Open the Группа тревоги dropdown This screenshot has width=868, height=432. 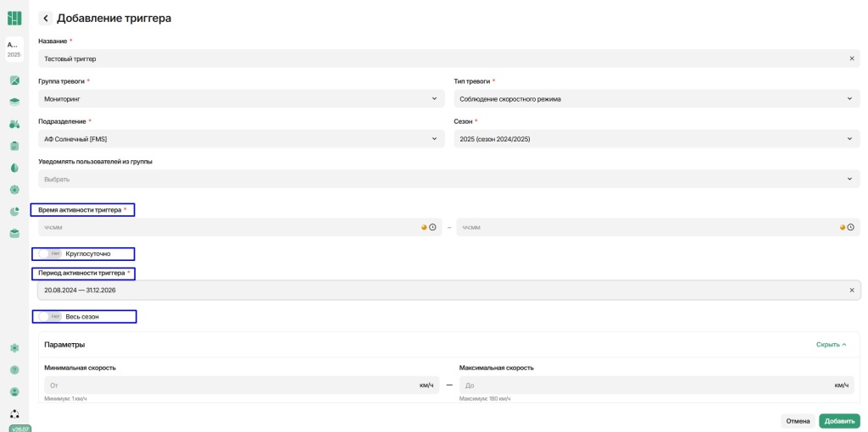(x=242, y=99)
